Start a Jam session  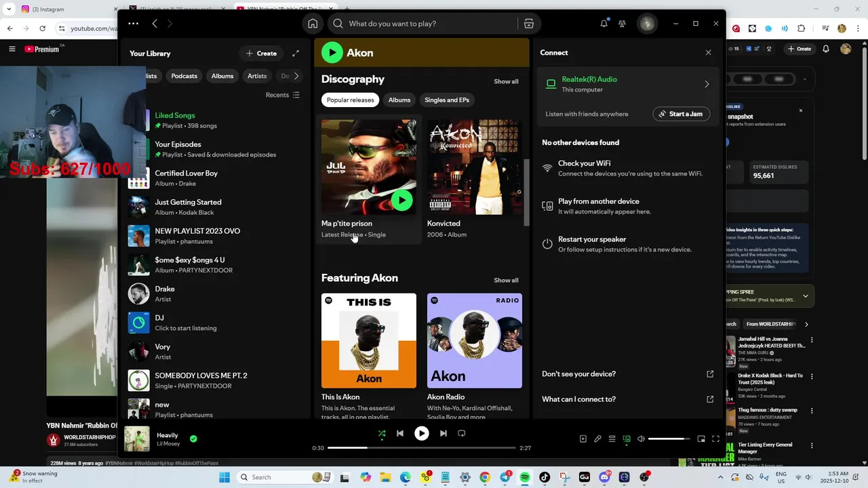tap(682, 114)
